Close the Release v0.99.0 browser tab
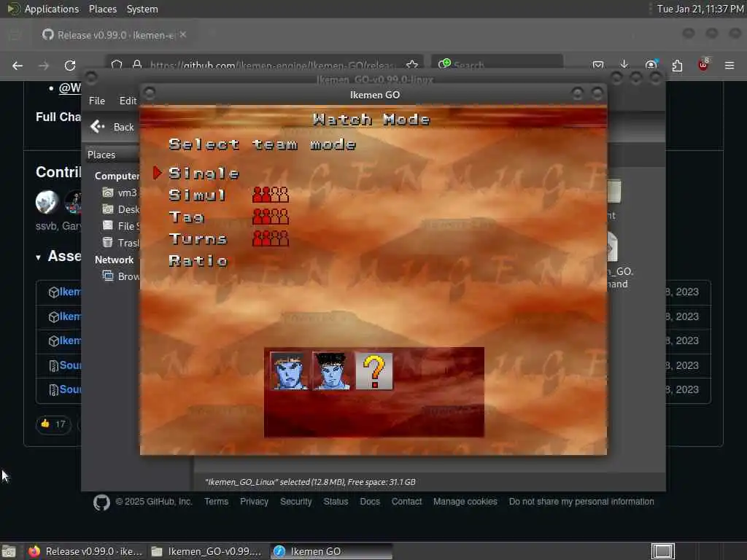 pyautogui.click(x=183, y=34)
